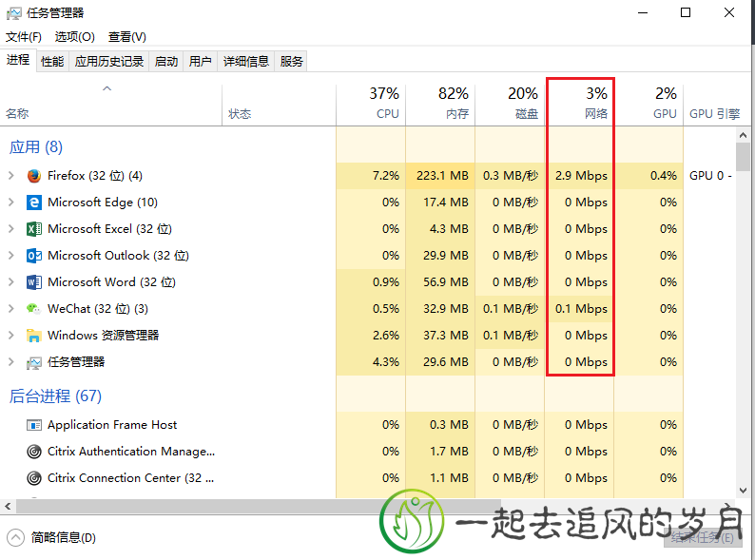Switch to the 性能 tab
Image resolution: width=755 pixels, height=560 pixels.
[x=52, y=61]
